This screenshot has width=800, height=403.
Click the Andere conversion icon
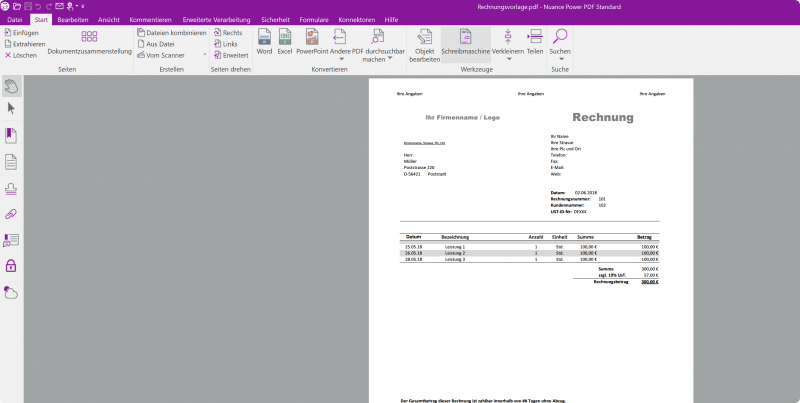click(340, 37)
